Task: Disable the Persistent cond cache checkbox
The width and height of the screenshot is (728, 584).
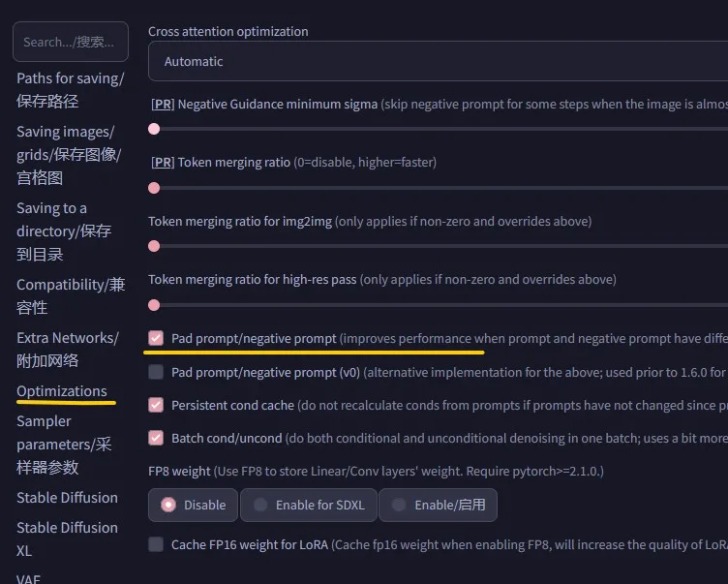Action: pyautogui.click(x=156, y=405)
